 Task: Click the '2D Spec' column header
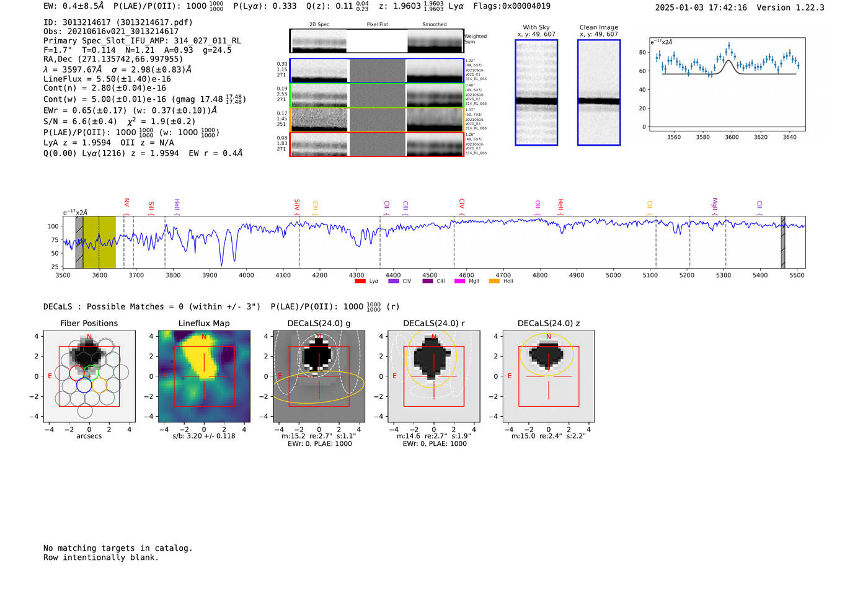click(x=319, y=24)
